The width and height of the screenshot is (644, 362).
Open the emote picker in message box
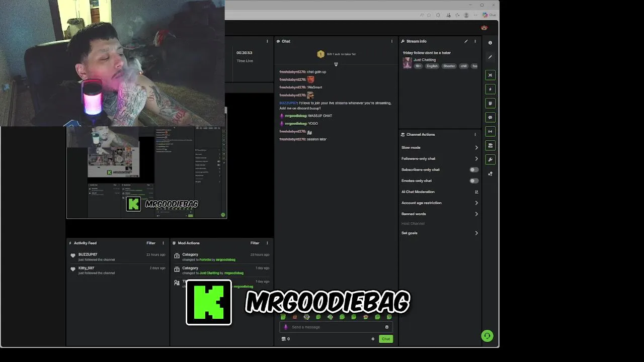coord(386,327)
